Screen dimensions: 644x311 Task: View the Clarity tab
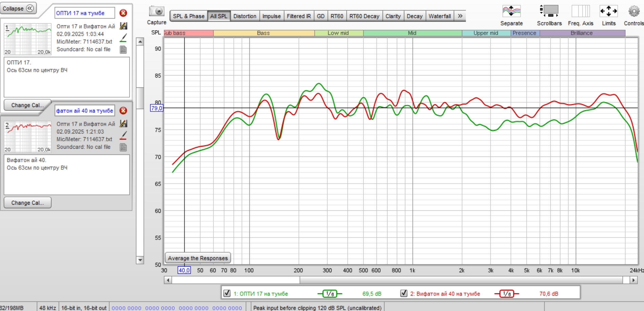coord(393,16)
